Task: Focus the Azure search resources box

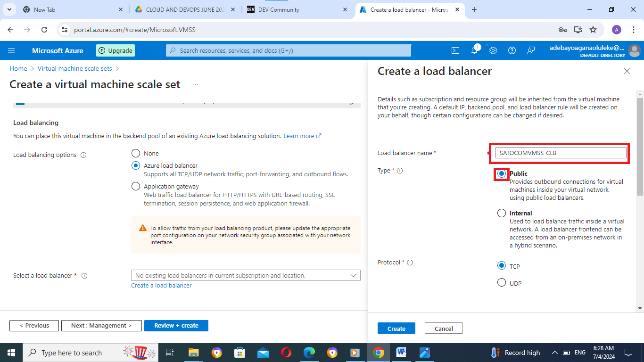Action: point(289,50)
